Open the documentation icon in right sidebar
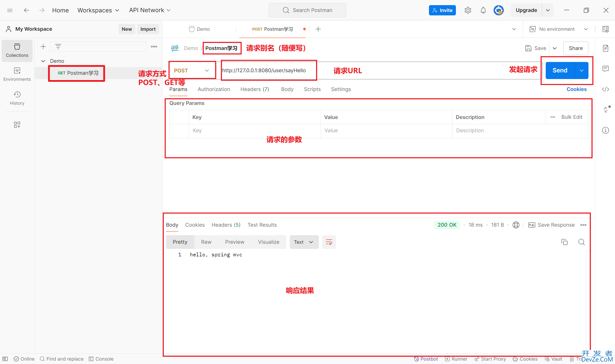This screenshot has height=364, width=615. click(605, 48)
